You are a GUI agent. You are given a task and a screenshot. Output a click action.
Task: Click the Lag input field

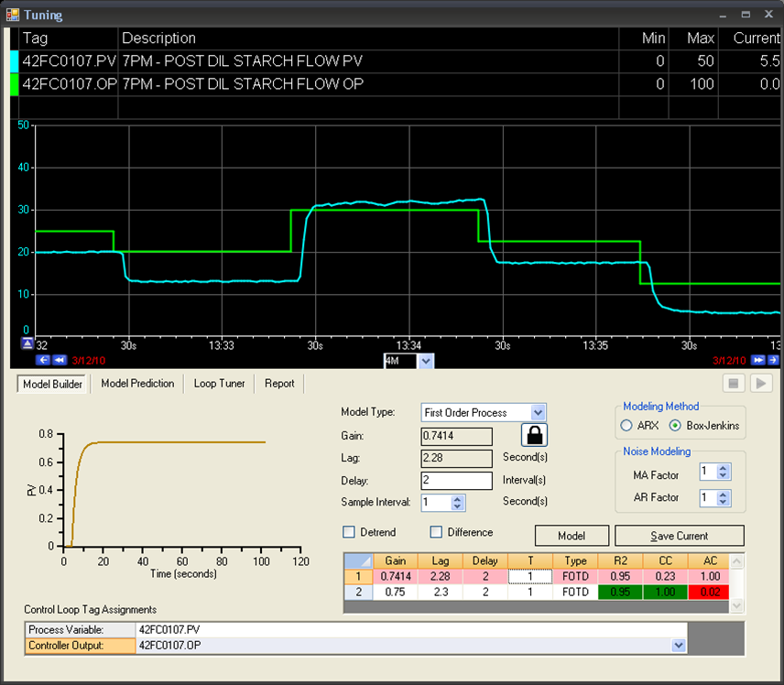pos(456,458)
